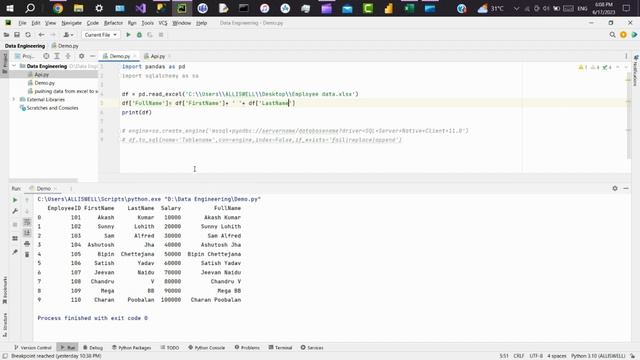The width and height of the screenshot is (640, 360).
Task: Navigate back with the left arrow
Action: (x=41, y=35)
